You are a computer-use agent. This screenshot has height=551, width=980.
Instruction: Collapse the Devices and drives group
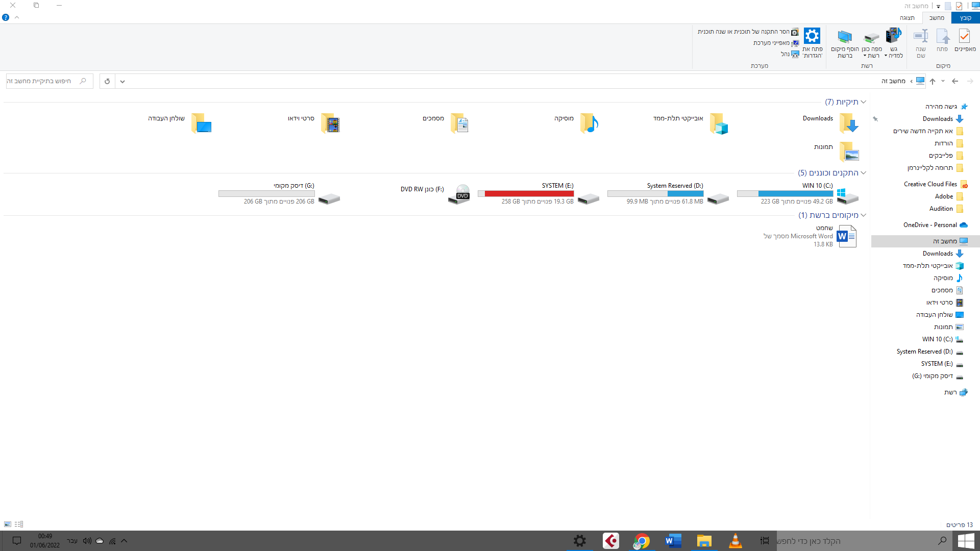tap(864, 173)
